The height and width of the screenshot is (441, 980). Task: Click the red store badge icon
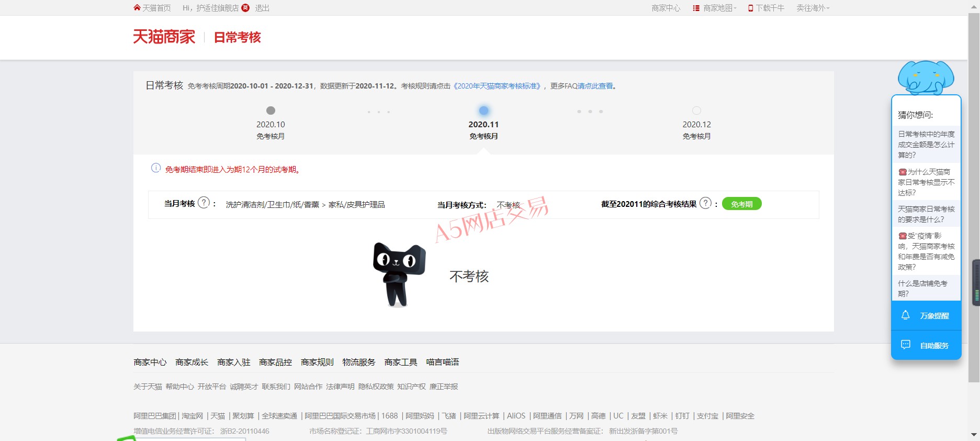point(245,8)
